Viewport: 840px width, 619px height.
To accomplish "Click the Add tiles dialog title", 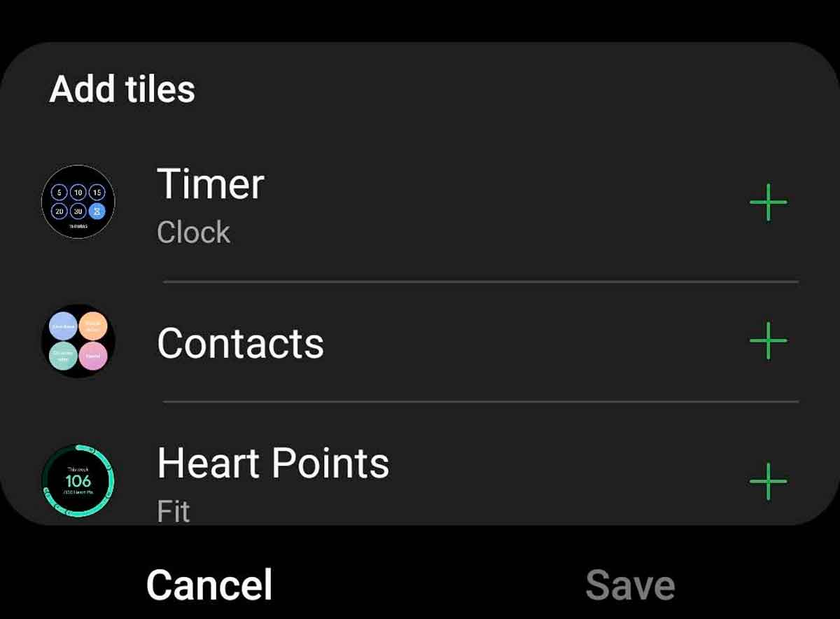I will point(122,89).
